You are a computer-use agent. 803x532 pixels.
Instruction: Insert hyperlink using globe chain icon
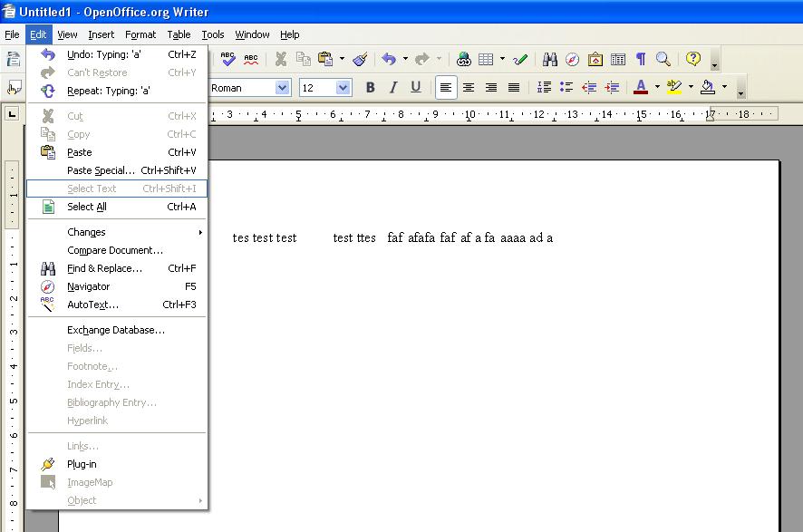point(463,60)
